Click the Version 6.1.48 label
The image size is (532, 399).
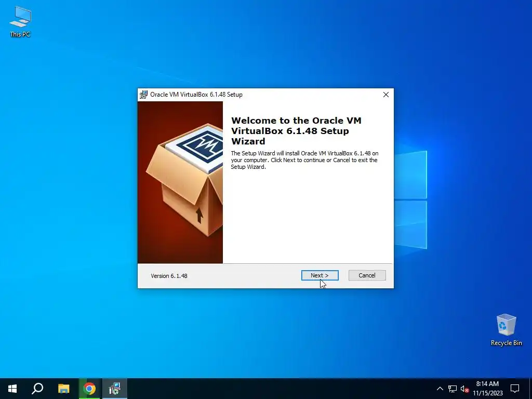pyautogui.click(x=169, y=276)
